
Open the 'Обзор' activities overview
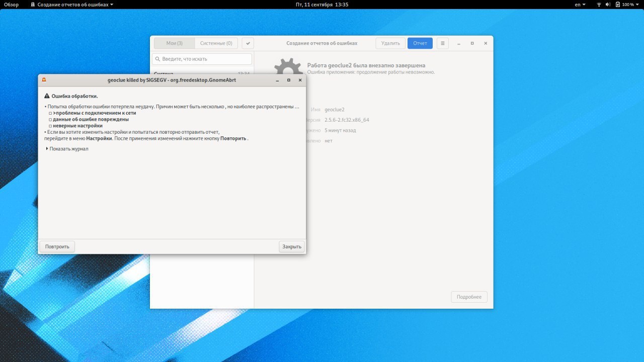(x=12, y=5)
